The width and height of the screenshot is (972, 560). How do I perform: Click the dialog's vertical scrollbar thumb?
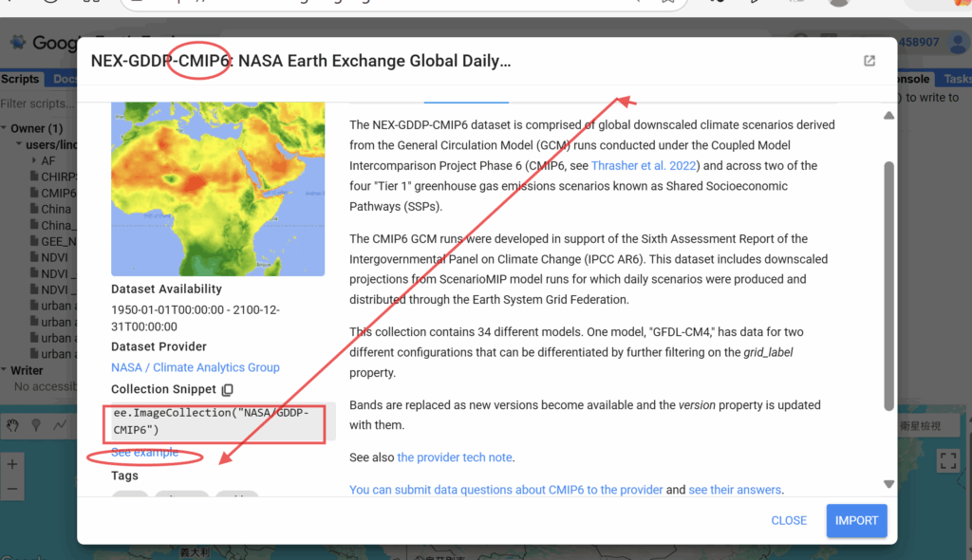click(x=888, y=285)
